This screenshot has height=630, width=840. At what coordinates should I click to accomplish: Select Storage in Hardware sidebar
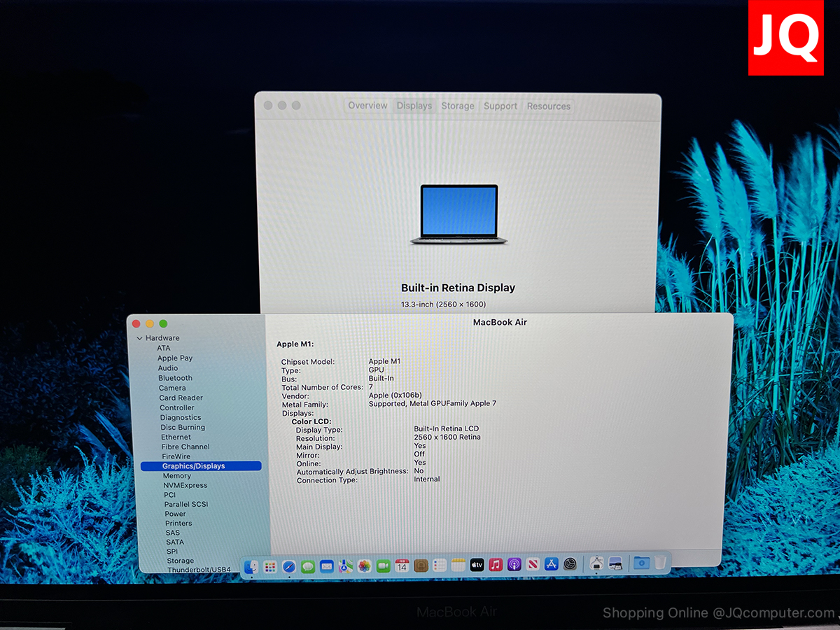tap(181, 561)
